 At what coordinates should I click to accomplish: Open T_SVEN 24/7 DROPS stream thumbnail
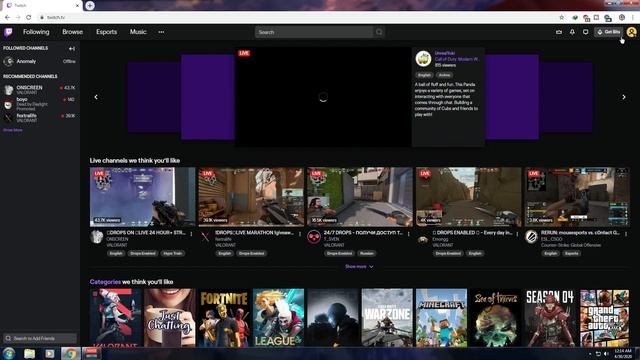[360, 197]
